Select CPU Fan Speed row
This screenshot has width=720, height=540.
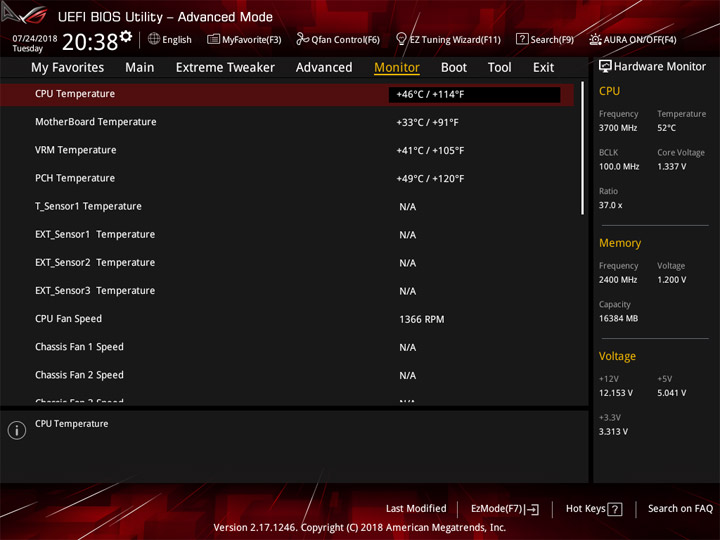tap(287, 319)
